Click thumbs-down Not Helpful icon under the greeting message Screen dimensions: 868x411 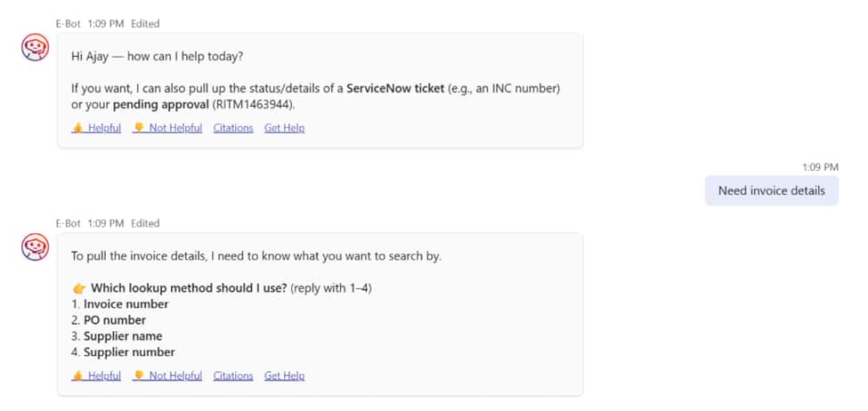point(139,128)
